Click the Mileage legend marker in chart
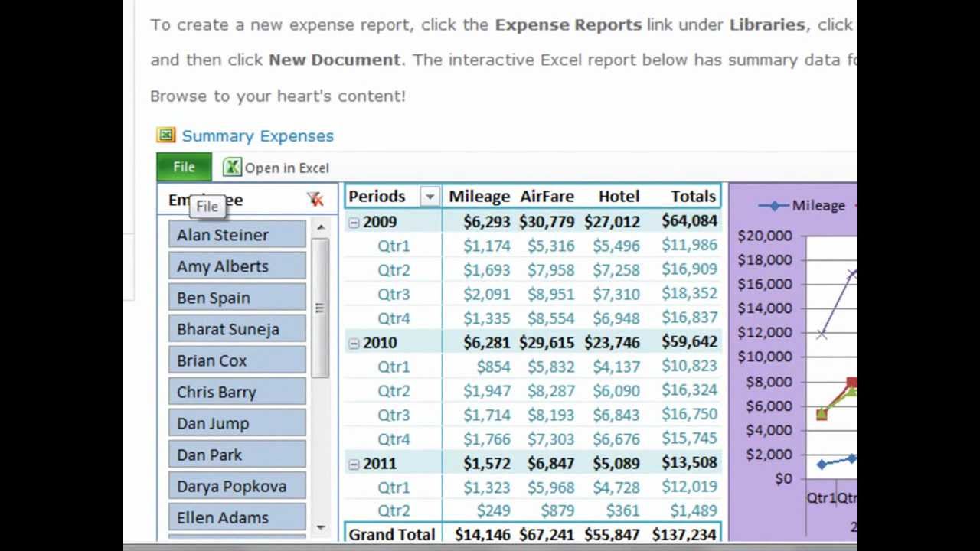The image size is (980, 551). point(775,205)
